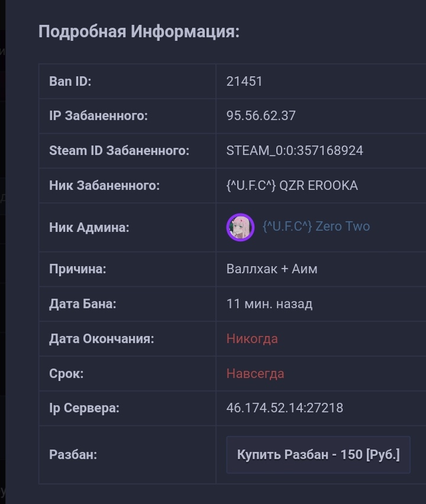Click the Steam ID Забаненного label
426x504 pixels.
click(120, 150)
